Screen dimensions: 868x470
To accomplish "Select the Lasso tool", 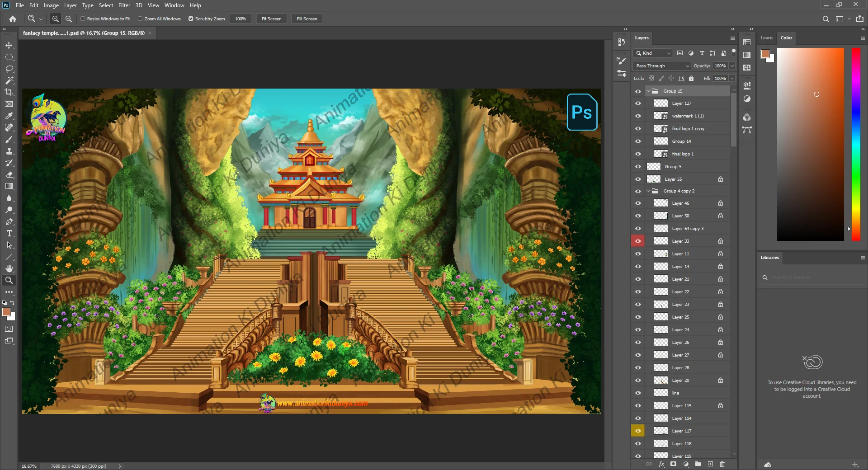I will click(x=9, y=69).
